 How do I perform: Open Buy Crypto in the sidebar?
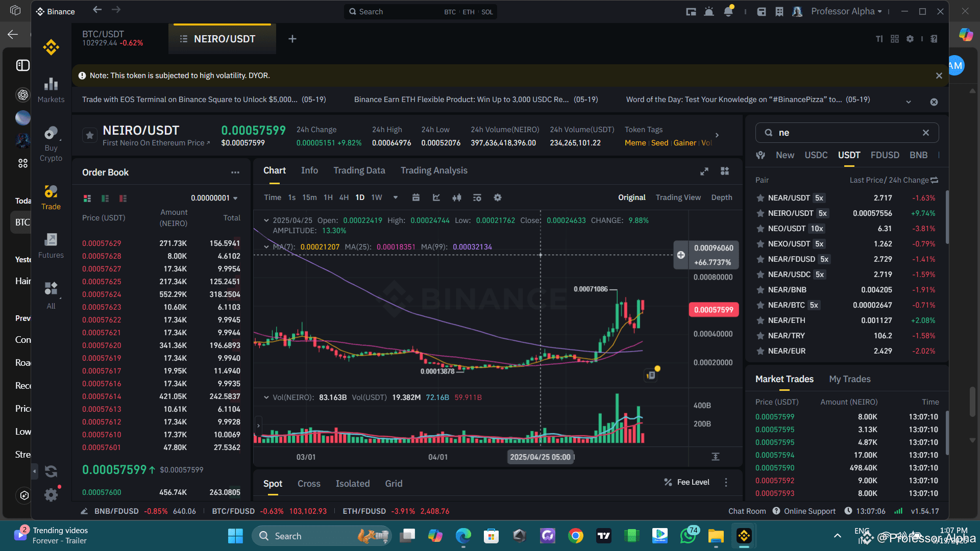click(x=51, y=144)
